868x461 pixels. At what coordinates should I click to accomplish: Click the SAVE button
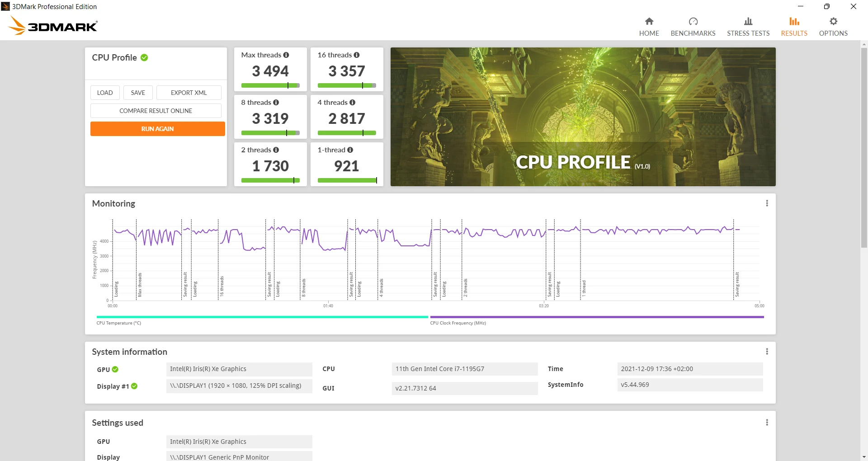(138, 93)
